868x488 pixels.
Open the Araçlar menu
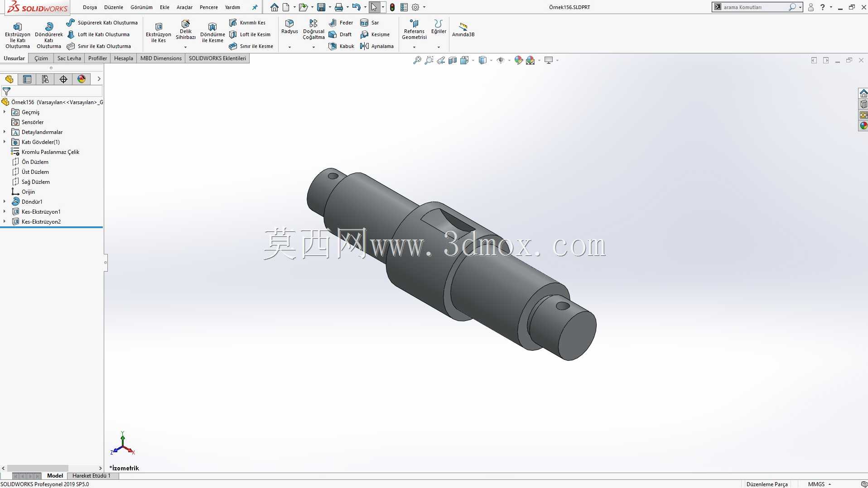point(184,7)
